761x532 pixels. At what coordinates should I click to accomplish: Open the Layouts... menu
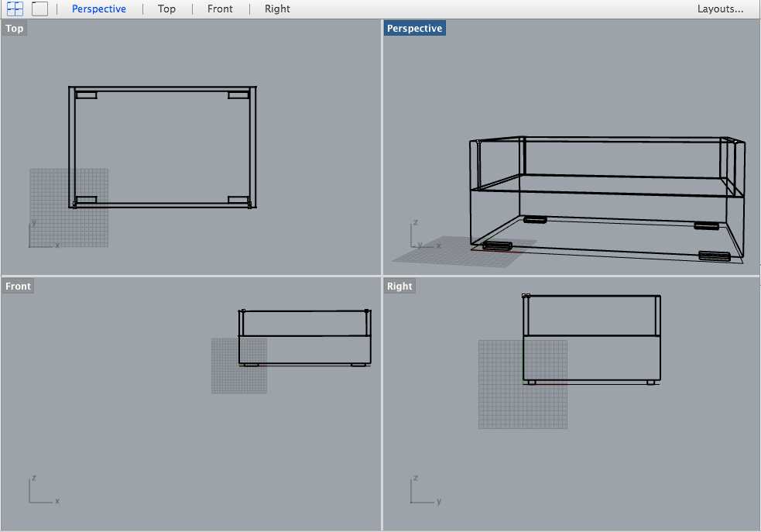pos(720,9)
